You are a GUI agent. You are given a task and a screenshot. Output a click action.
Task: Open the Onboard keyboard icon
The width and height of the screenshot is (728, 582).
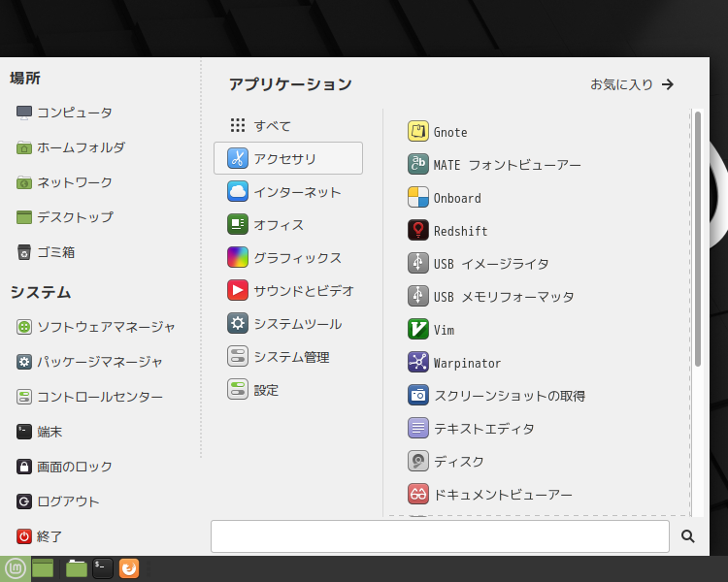tap(417, 197)
